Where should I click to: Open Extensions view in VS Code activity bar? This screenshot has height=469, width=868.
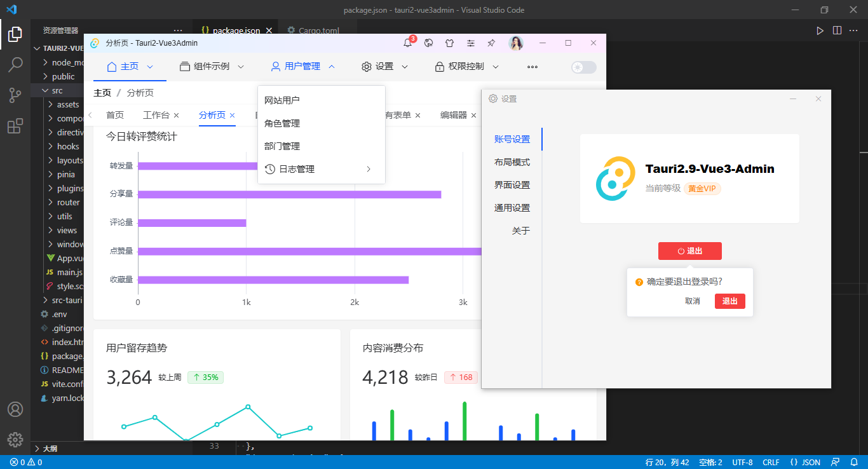pos(15,126)
